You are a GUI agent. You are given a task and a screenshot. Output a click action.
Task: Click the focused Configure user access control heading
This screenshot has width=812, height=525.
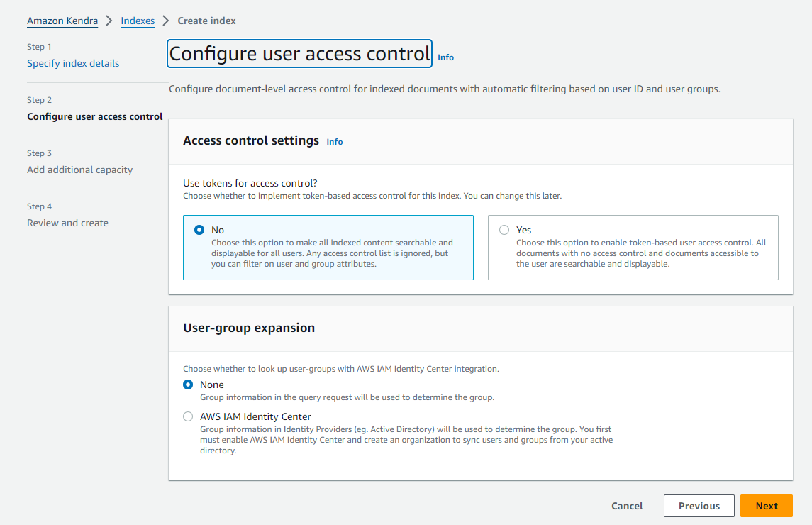(x=299, y=54)
